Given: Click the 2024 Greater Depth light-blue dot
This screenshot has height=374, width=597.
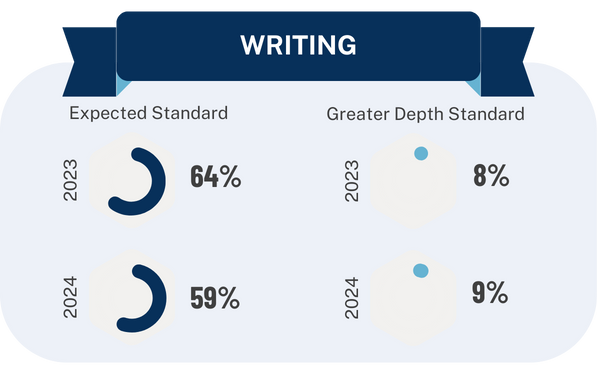Looking at the screenshot, I should [x=421, y=271].
